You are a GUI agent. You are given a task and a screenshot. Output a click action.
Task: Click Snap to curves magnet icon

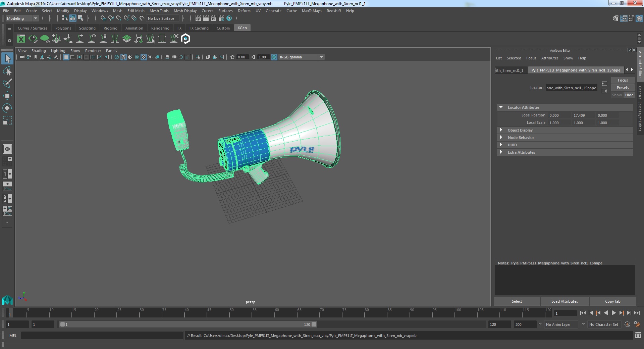tap(111, 18)
